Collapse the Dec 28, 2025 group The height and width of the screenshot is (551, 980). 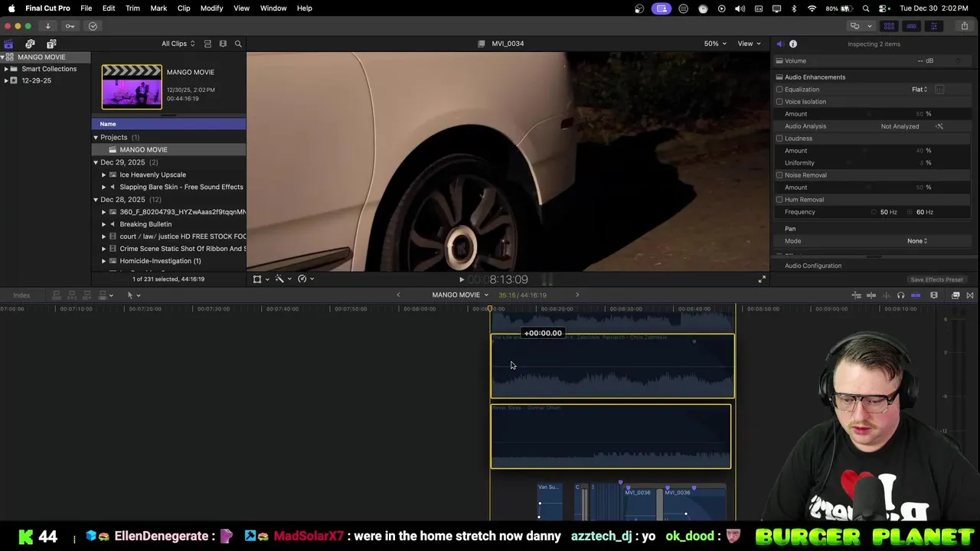tap(96, 200)
